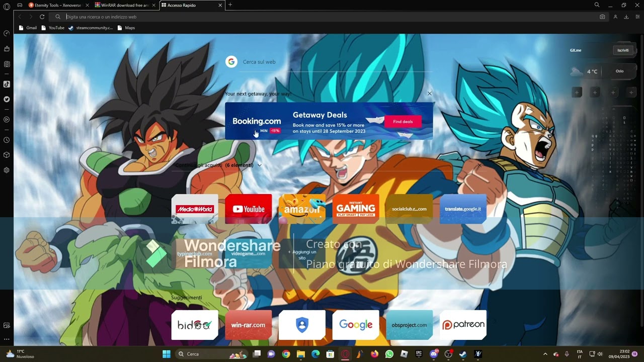Open Epic Games launcher from taskbar

(x=419, y=354)
